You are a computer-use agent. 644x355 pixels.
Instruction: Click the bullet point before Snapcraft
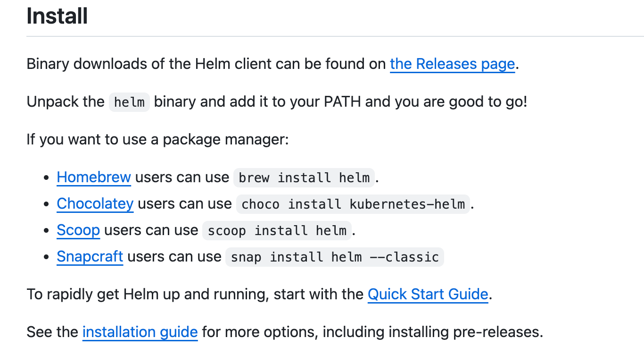46,257
